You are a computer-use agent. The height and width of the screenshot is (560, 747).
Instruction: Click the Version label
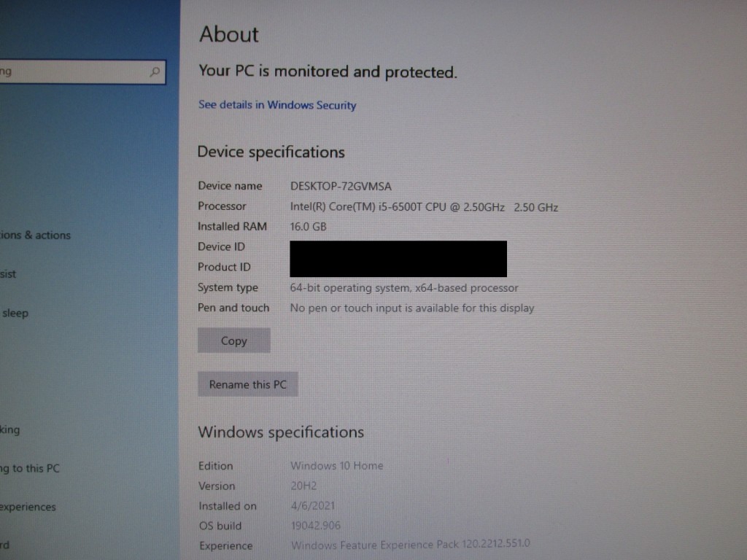(217, 486)
